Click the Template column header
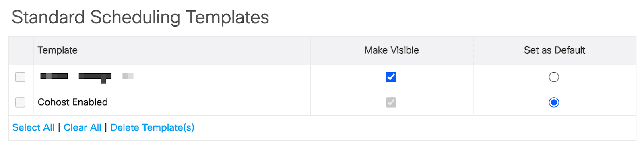This screenshot has height=152, width=644. (58, 50)
